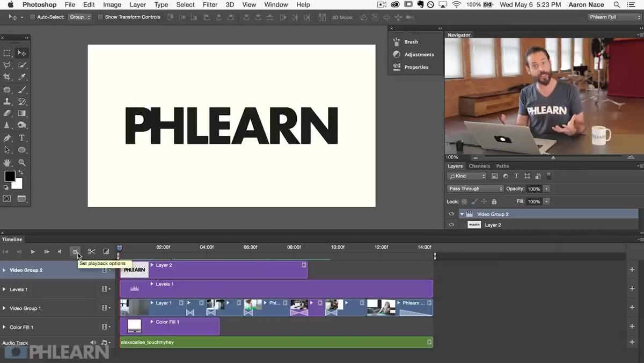Viewport: 644px width, 363px height.
Task: Choose a transition in the Timeline
Action: (106, 251)
